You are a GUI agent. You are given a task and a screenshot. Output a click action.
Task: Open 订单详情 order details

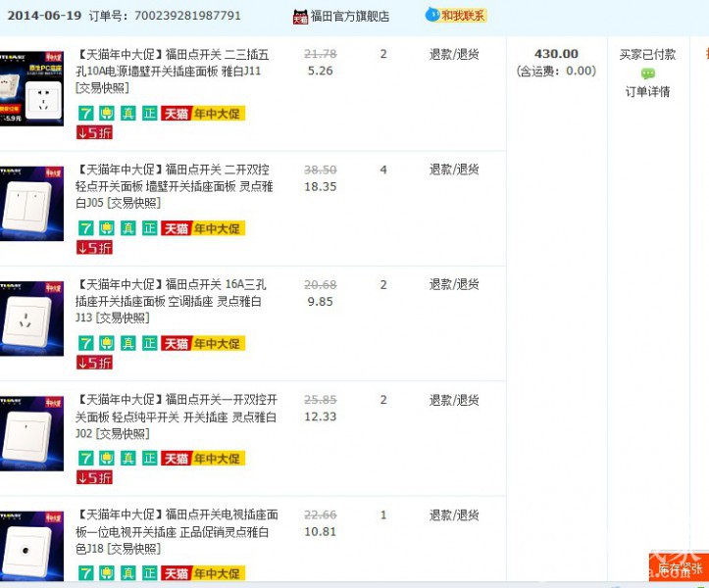pos(647,91)
